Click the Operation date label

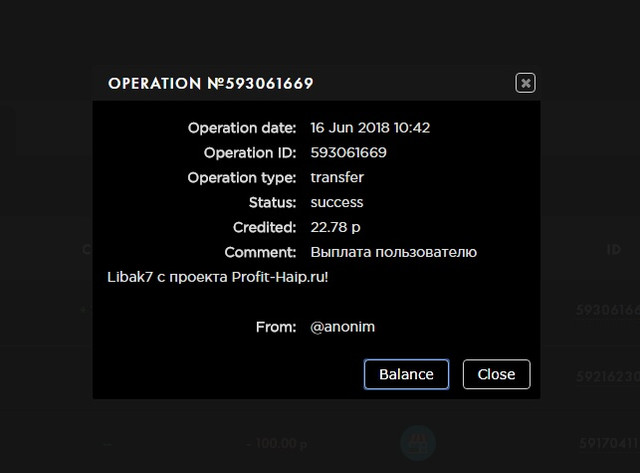tap(242, 128)
